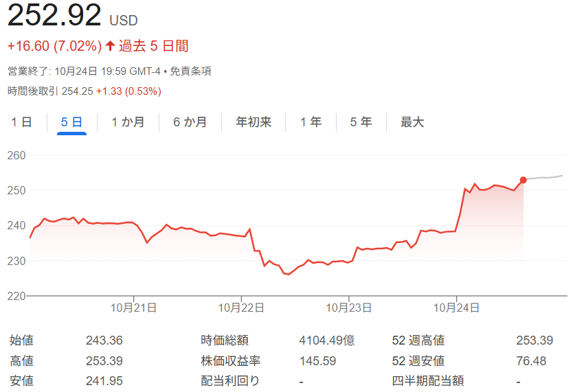575x392 pixels.
Task: Click the 10月23日 date axis label
Action: (x=349, y=308)
